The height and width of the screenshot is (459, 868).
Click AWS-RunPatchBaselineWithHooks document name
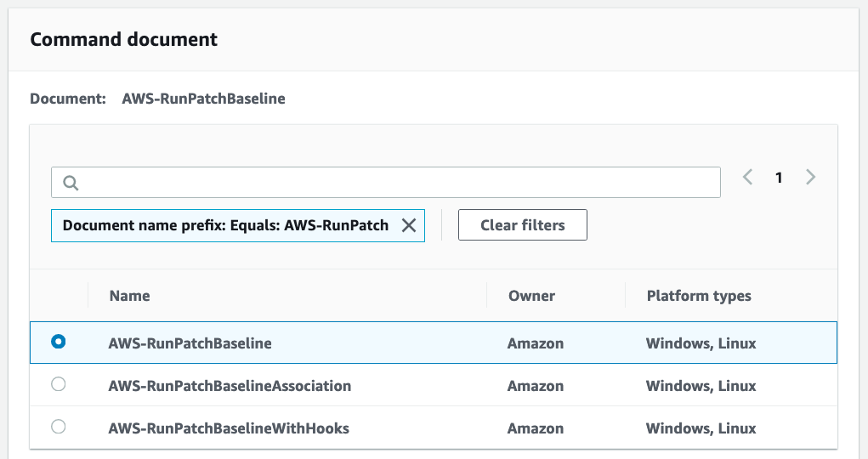(x=229, y=428)
